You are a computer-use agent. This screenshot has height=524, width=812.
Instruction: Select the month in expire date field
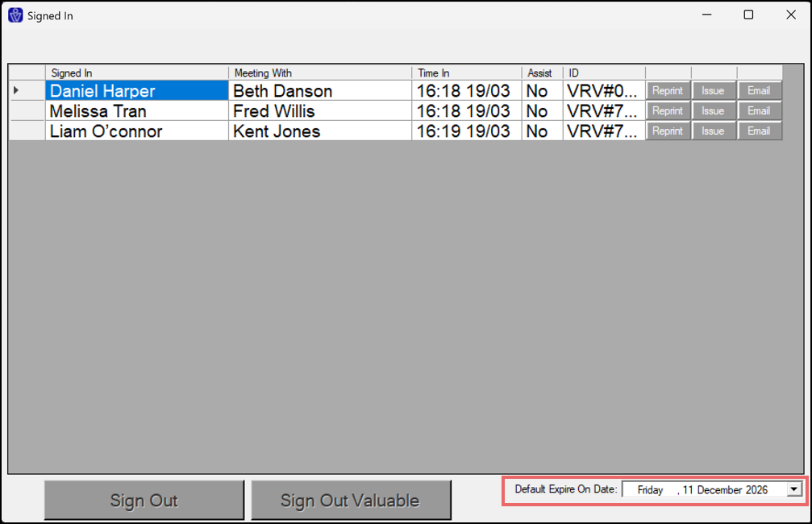pyautogui.click(x=724, y=489)
